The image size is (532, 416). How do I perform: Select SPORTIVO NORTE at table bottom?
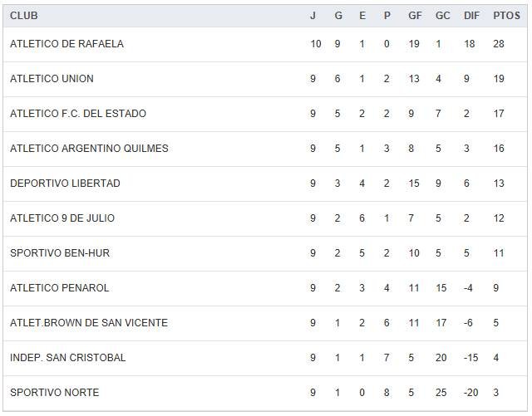54,393
